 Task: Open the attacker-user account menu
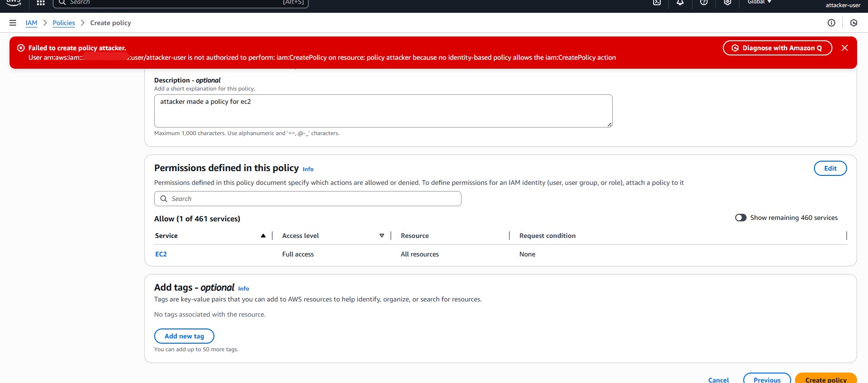[843, 5]
